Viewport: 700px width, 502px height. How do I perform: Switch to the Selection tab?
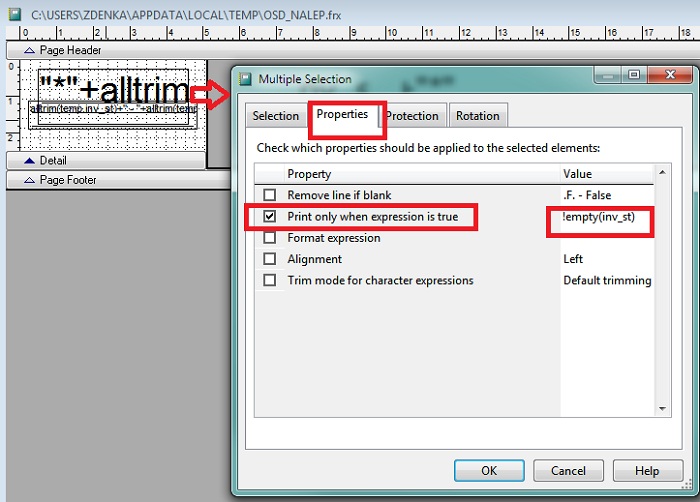tap(275, 116)
